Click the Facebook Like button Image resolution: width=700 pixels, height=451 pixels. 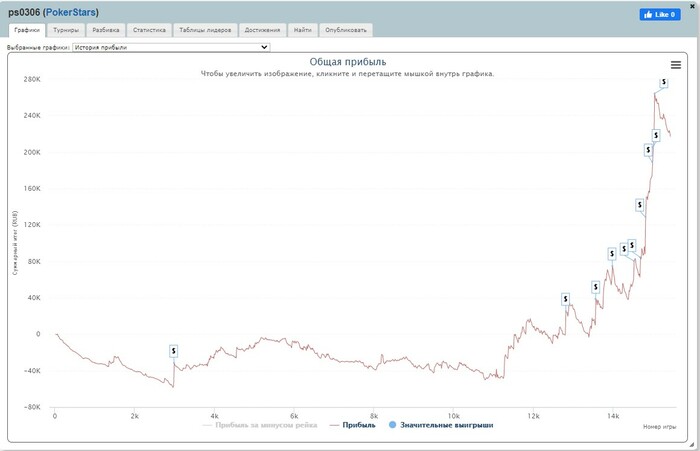click(x=660, y=15)
